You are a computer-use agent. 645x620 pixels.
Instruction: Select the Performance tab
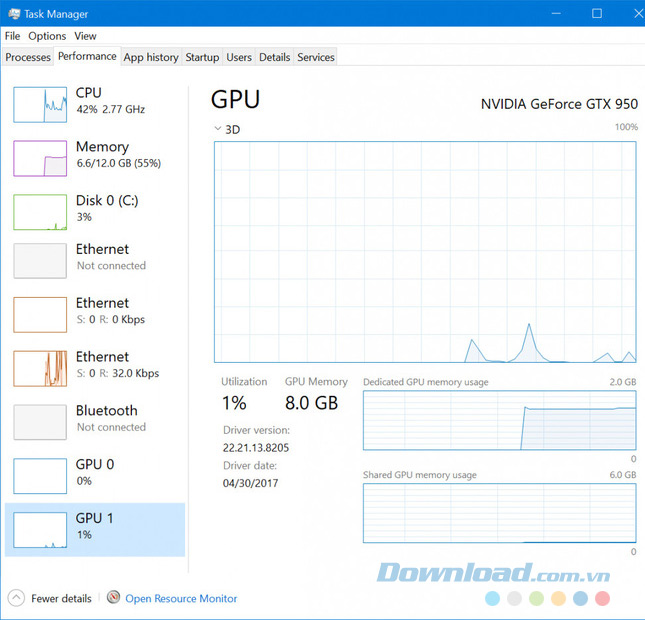point(87,56)
